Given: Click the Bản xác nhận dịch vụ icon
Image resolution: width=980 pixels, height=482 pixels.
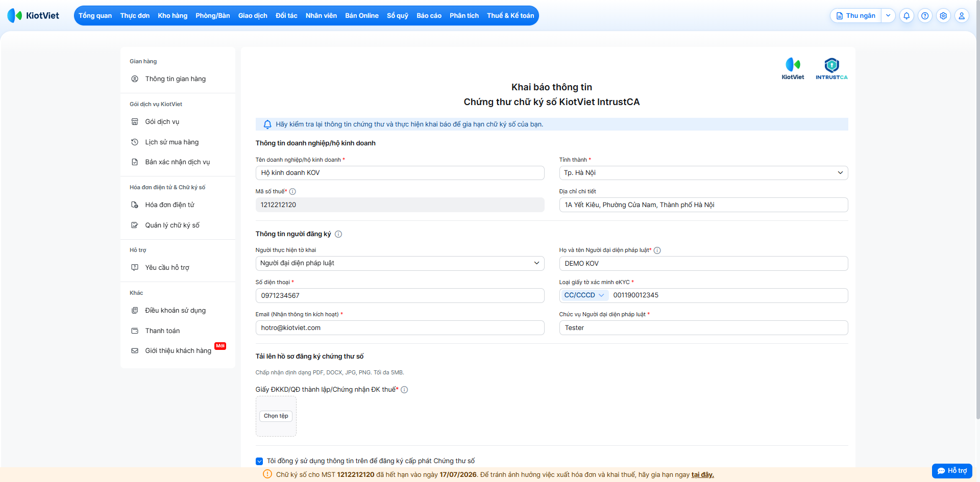Looking at the screenshot, I should (135, 162).
